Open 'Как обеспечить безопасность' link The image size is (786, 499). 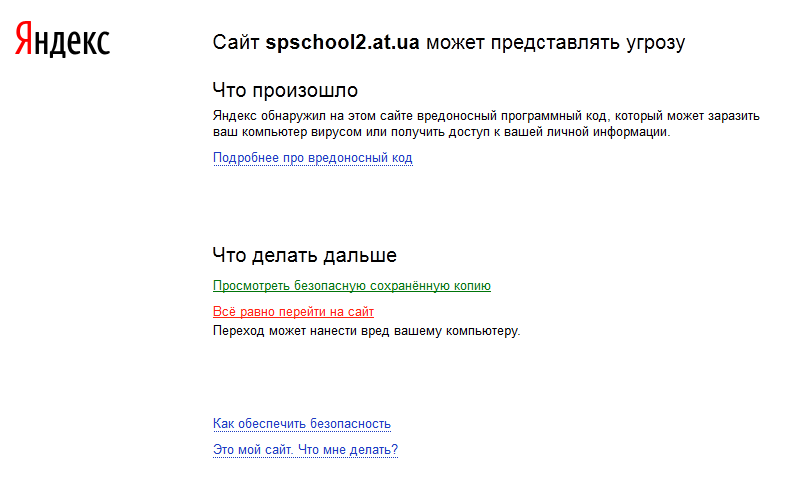point(301,424)
